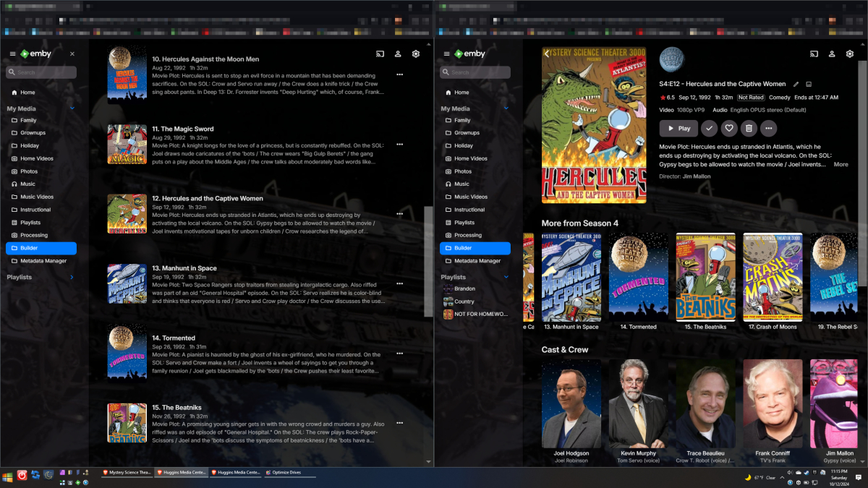Image resolution: width=868 pixels, height=488 pixels.
Task: Select Metadata Manager in the left window sidebar
Action: click(x=43, y=261)
